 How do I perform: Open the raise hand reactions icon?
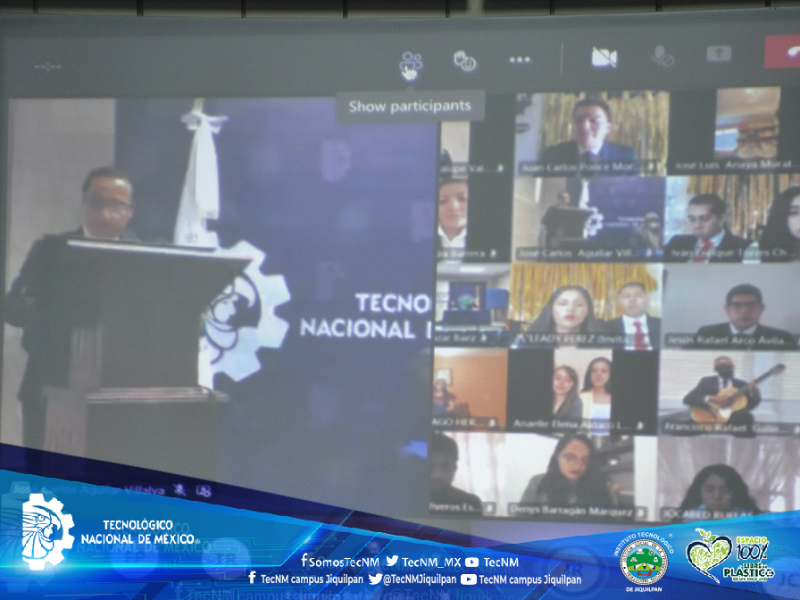[x=464, y=61]
